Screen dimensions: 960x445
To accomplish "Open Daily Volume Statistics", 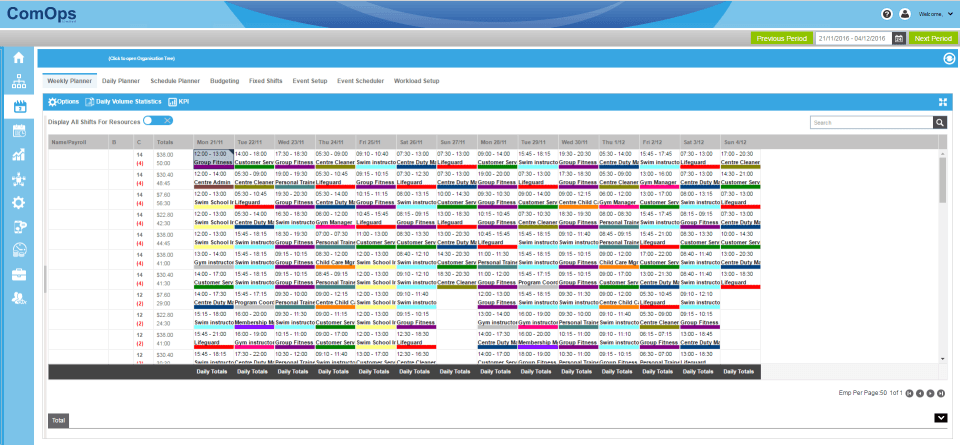I will [x=124, y=102].
